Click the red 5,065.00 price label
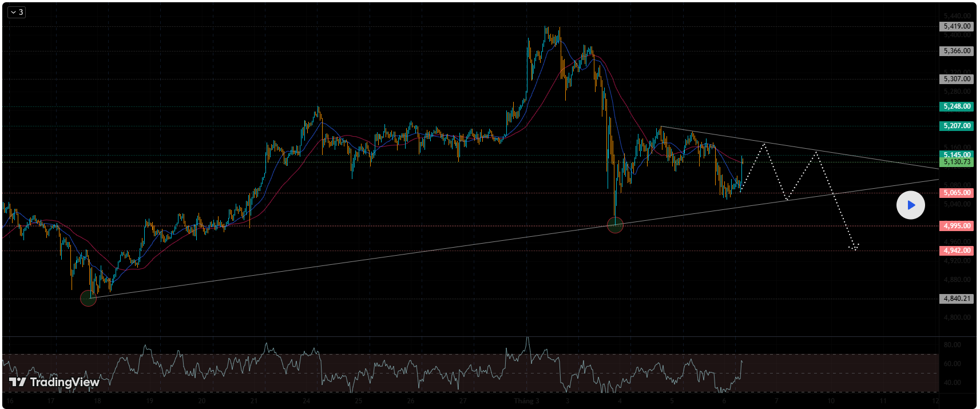This screenshot has width=980, height=409. click(957, 193)
